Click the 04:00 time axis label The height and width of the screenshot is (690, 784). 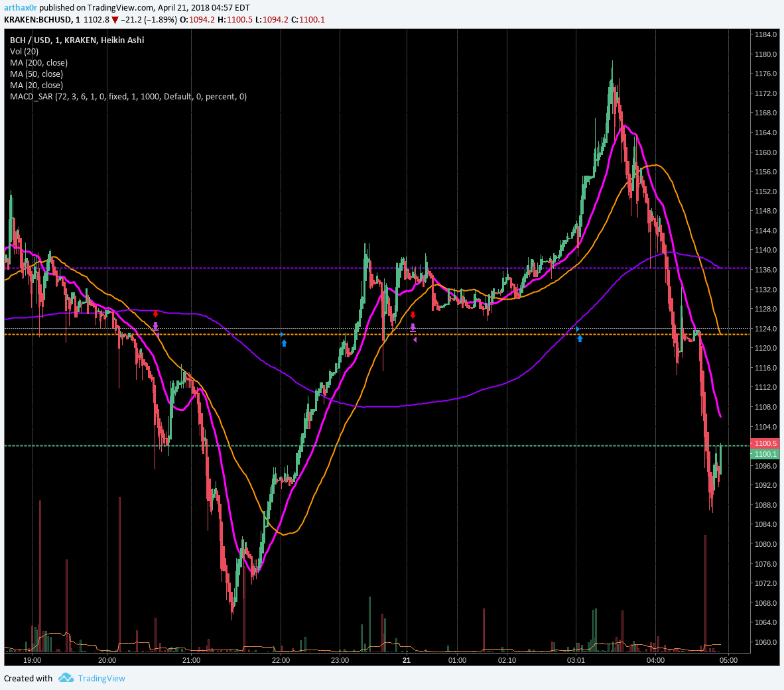click(655, 661)
